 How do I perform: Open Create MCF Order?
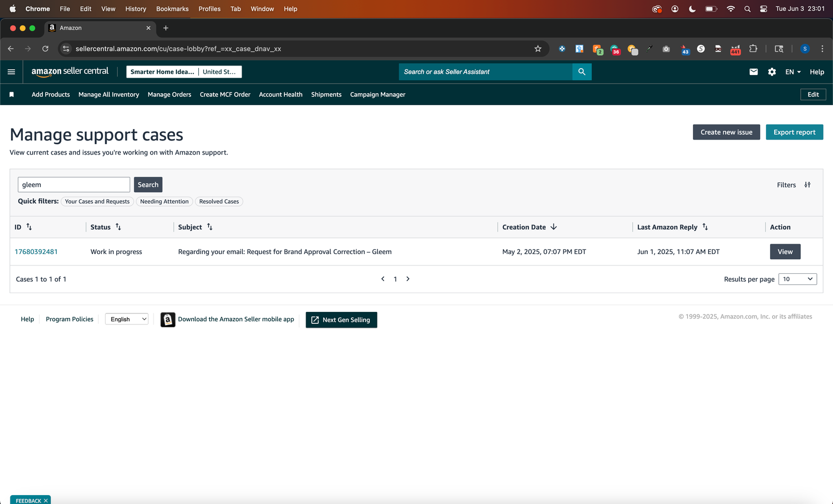[225, 95]
